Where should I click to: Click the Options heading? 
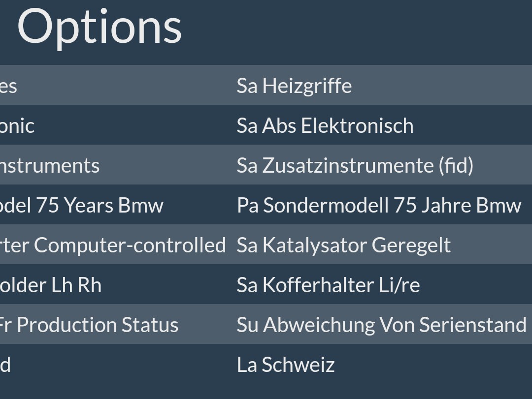tap(100, 27)
